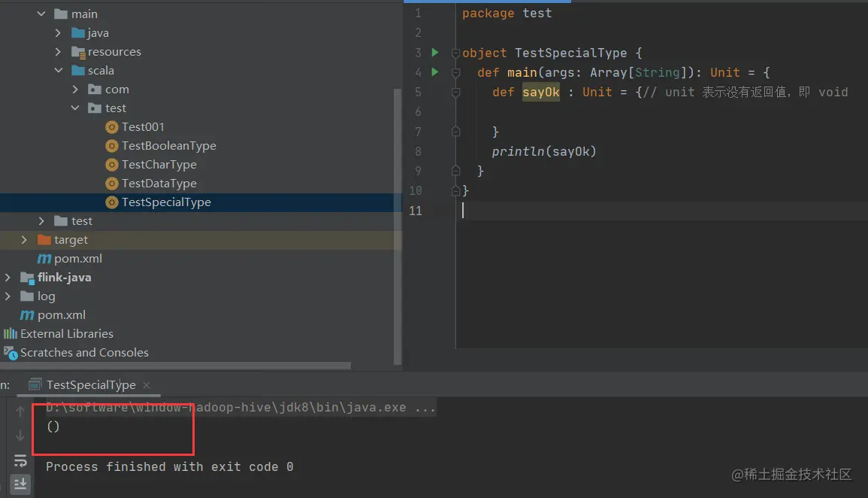
Task: Click the 'Array[String]' type on line 4
Action: click(638, 72)
